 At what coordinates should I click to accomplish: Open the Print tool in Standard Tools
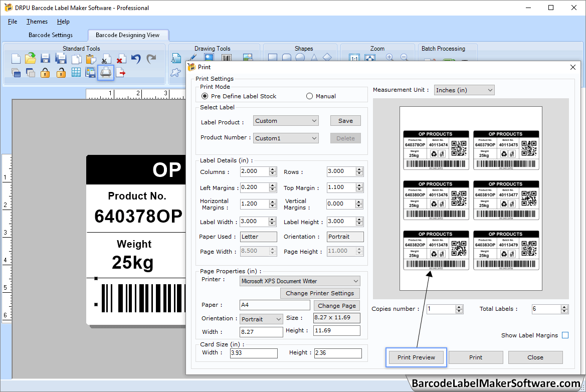(x=105, y=72)
